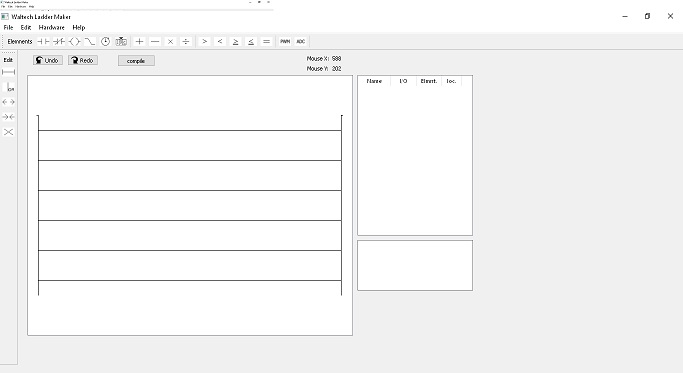Select the counter element
Viewport: 683px width, 373px height.
[x=121, y=41]
